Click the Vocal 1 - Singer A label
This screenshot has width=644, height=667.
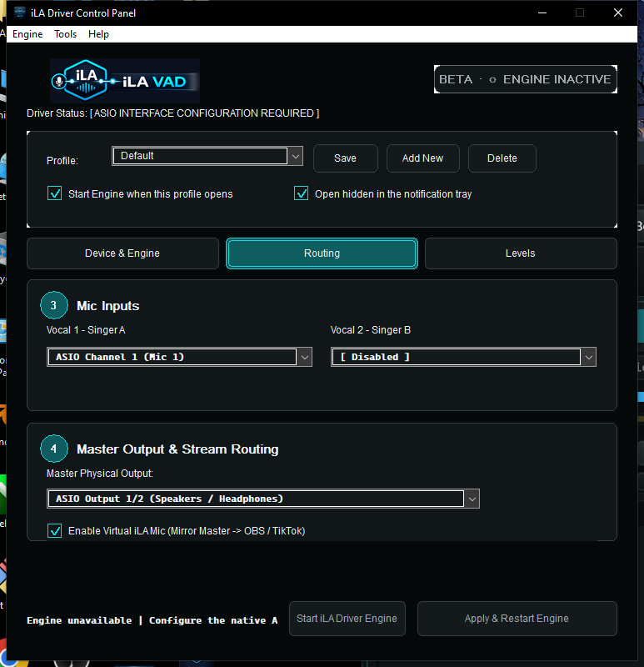86,330
